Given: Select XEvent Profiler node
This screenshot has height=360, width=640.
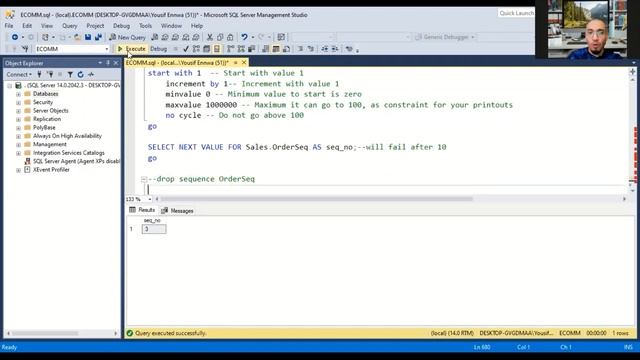Looking at the screenshot, I should [51, 170].
